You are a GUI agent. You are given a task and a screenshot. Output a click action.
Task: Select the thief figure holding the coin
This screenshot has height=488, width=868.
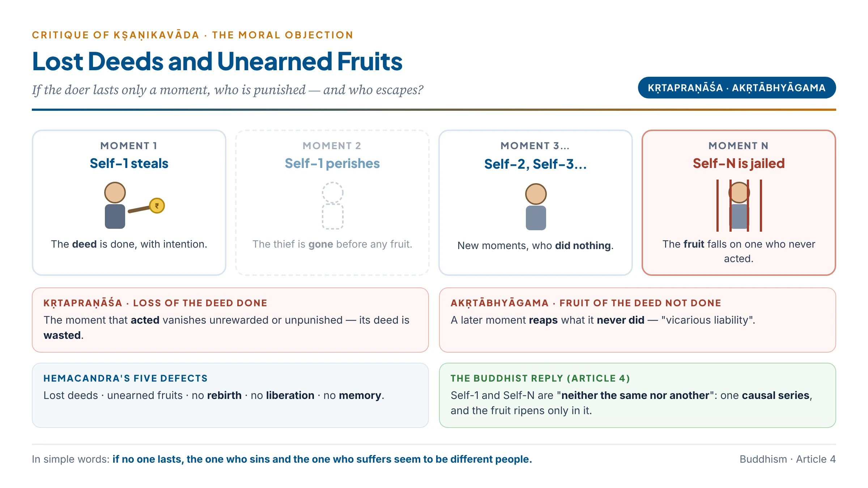[134, 205]
